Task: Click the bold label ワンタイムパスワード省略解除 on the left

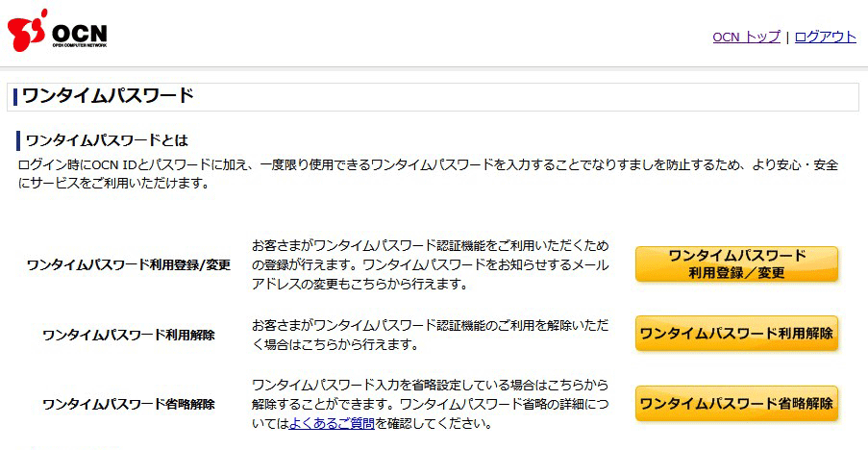Action: [129, 405]
